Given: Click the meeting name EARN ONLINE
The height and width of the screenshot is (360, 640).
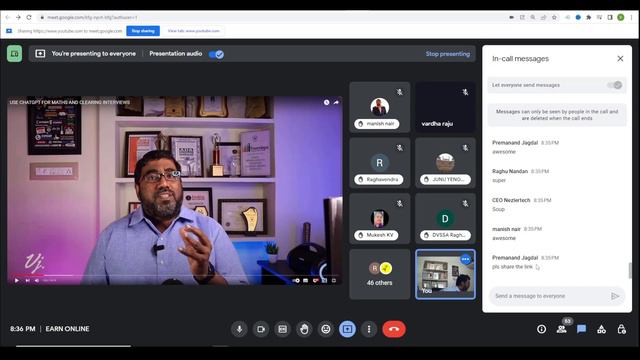Looking at the screenshot, I should (67, 329).
